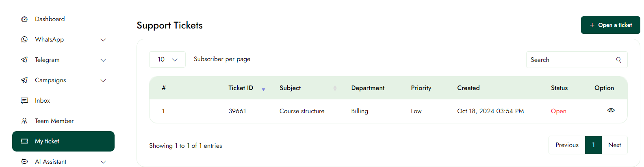Image resolution: width=644 pixels, height=167 pixels.
Task: Expand the AI Assistant submenu chevron
Action: pyautogui.click(x=103, y=162)
